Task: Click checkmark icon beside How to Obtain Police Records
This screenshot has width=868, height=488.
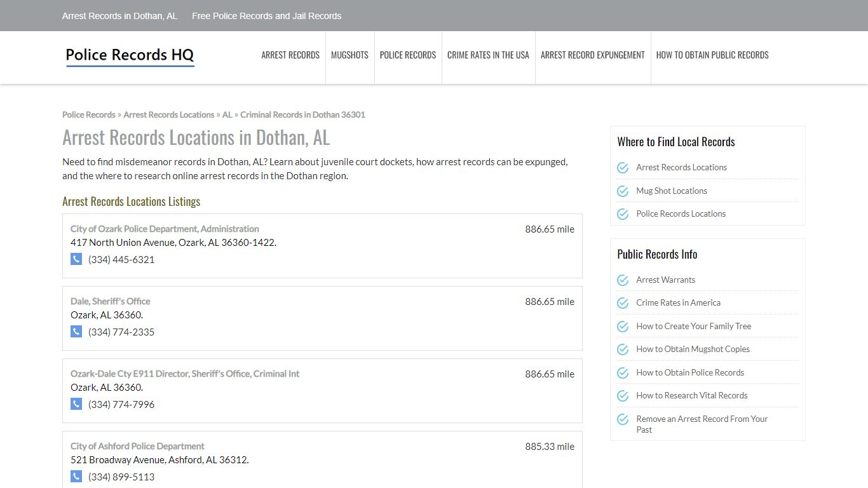Action: point(623,373)
